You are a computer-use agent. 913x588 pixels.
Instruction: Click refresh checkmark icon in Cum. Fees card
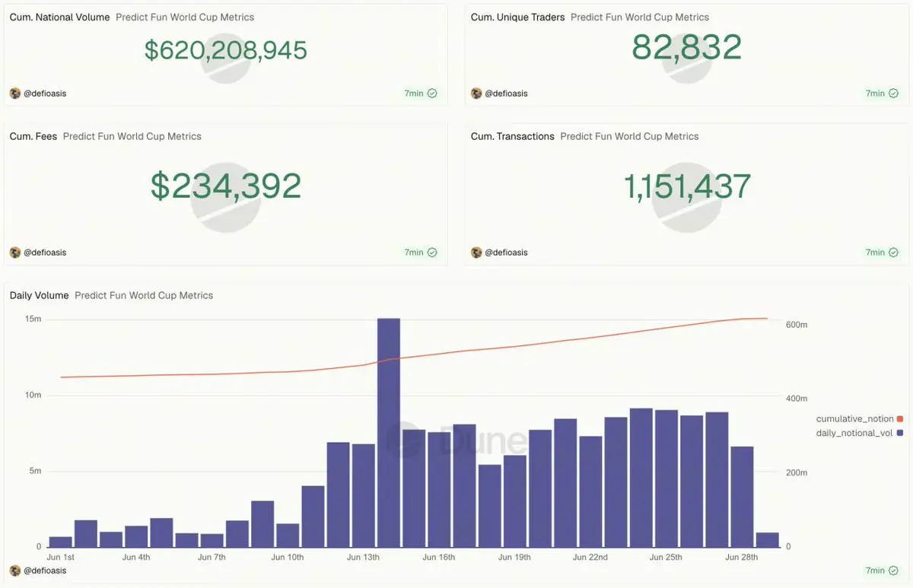(432, 253)
